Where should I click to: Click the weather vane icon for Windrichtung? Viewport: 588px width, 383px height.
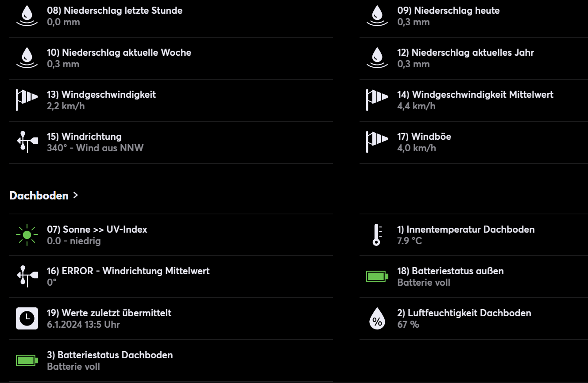(x=27, y=142)
